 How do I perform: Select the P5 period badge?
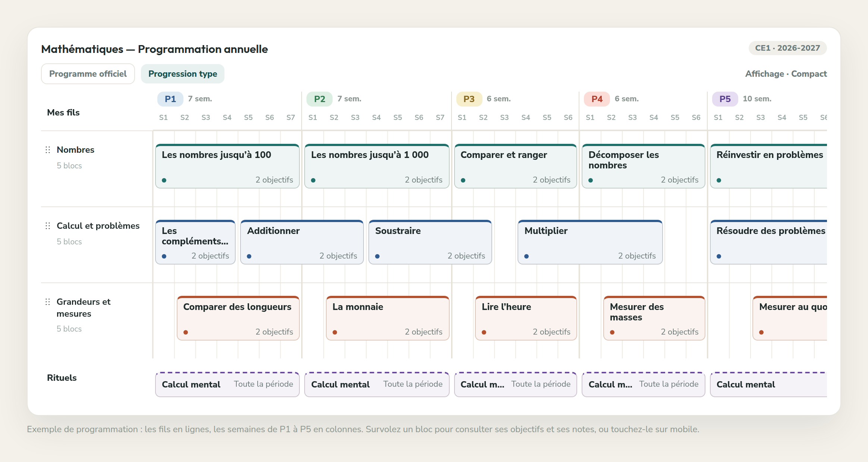click(725, 99)
